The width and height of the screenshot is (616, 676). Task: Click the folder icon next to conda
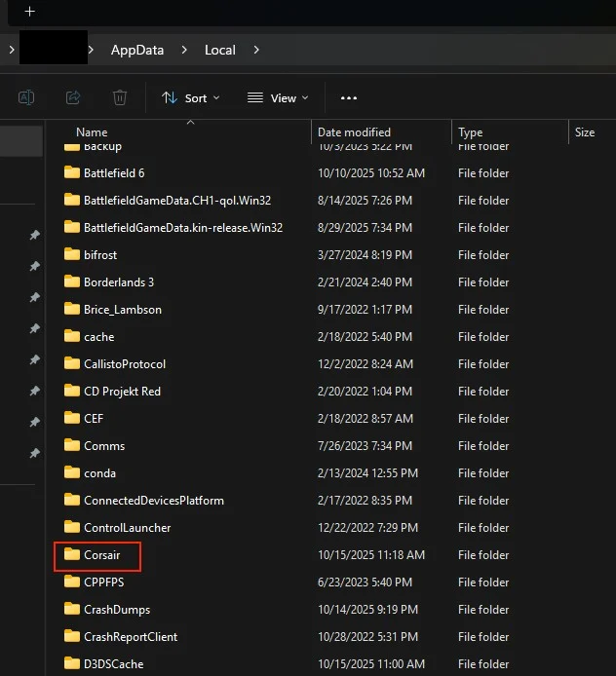pyautogui.click(x=71, y=472)
